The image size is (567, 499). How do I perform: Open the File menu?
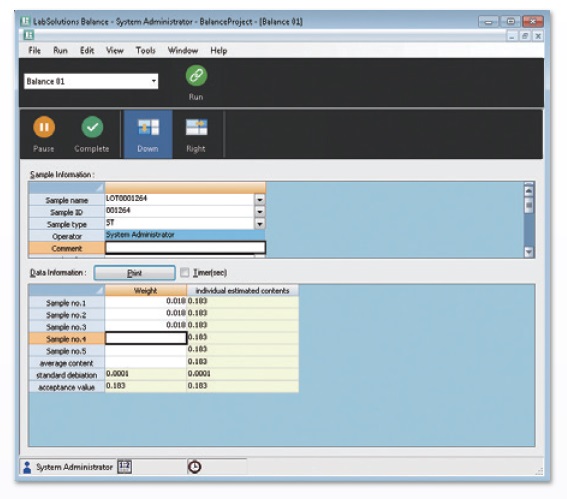coord(34,50)
